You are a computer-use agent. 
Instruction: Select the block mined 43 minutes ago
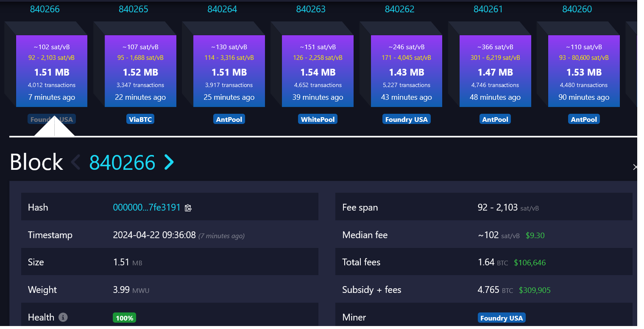coord(406,71)
